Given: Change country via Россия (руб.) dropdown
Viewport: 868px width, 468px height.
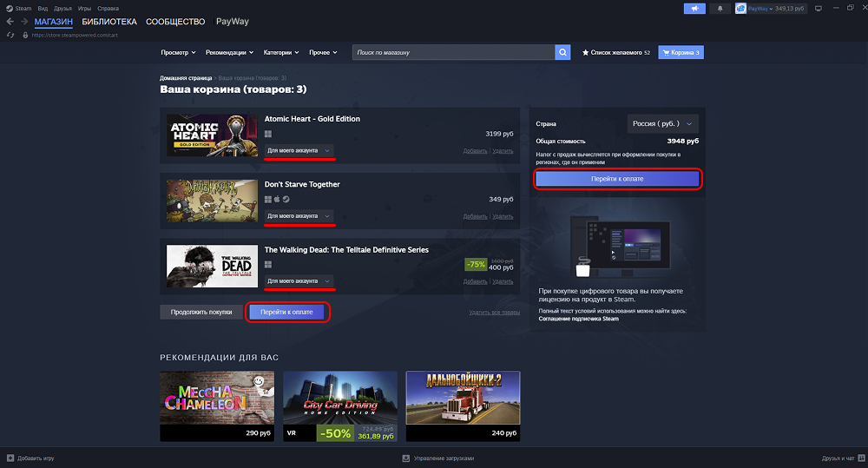Looking at the screenshot, I should [x=662, y=123].
